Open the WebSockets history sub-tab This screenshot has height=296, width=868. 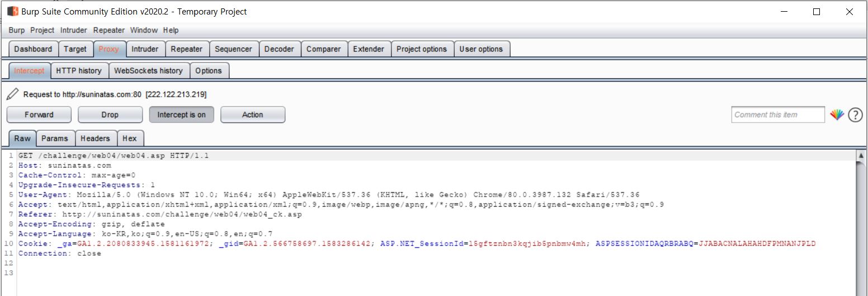148,71
